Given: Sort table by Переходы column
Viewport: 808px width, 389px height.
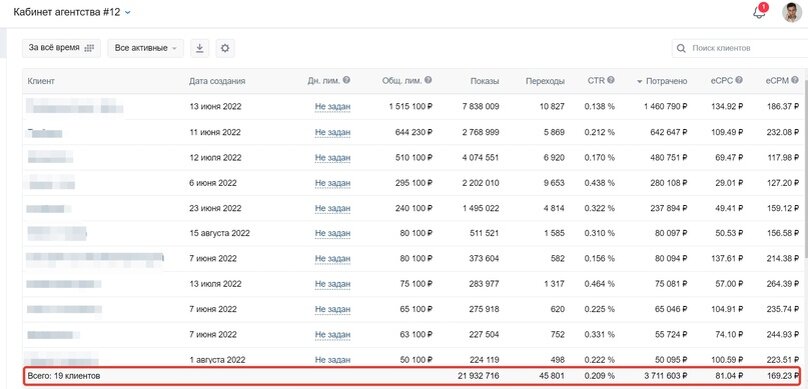Looking at the screenshot, I should click(545, 81).
